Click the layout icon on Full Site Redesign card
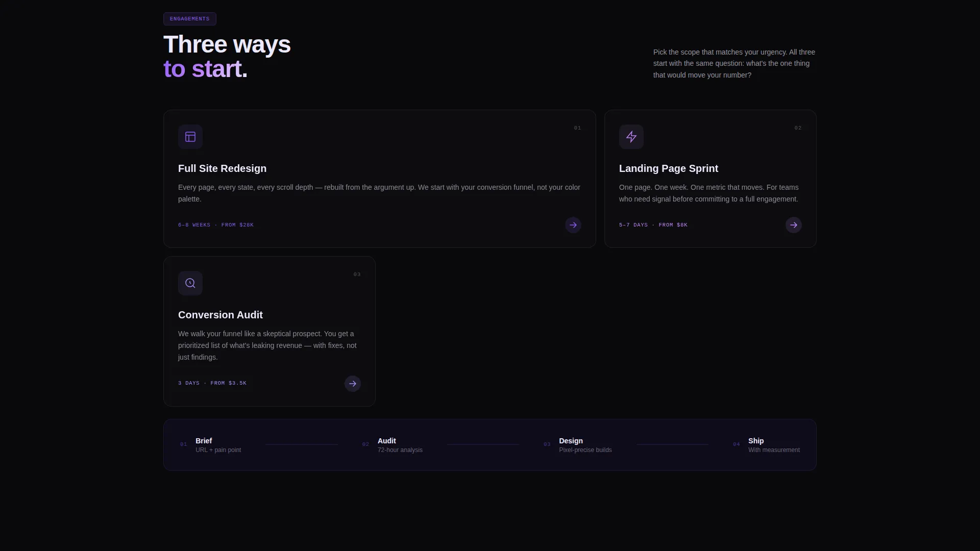Screen dimensions: 980x551 190,137
